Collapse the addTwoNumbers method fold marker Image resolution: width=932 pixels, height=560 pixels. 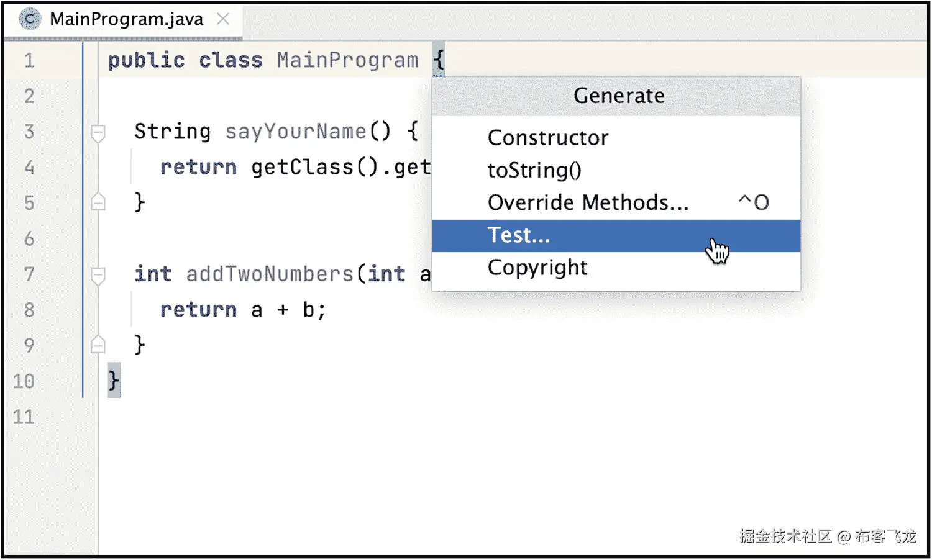click(98, 274)
